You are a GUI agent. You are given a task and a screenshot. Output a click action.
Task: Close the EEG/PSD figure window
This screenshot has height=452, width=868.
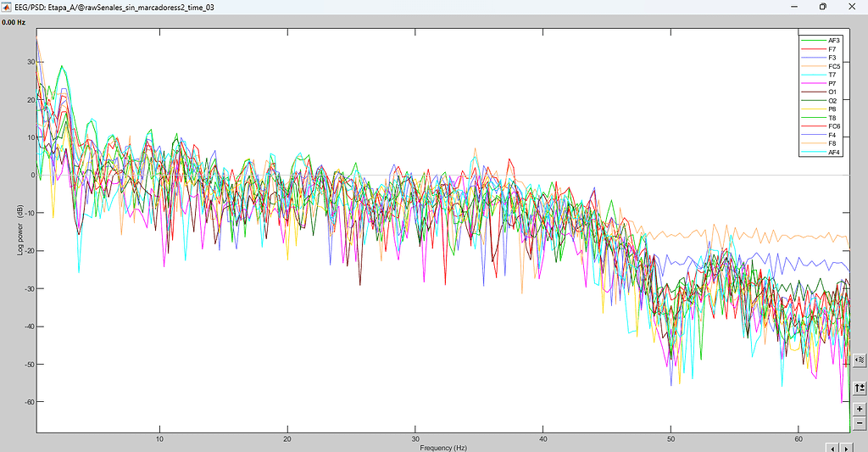coord(852,7)
